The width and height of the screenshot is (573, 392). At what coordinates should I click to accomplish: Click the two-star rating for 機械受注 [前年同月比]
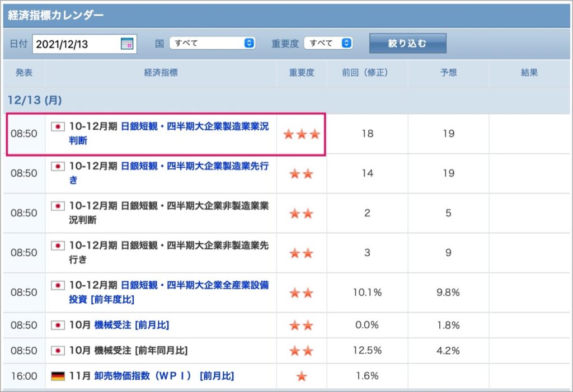click(302, 351)
